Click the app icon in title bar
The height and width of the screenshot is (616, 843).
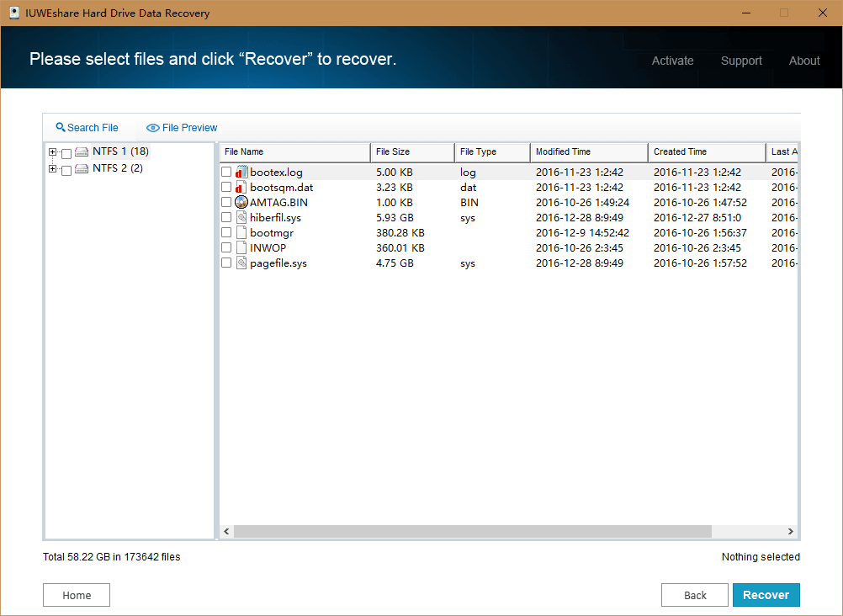click(x=14, y=13)
